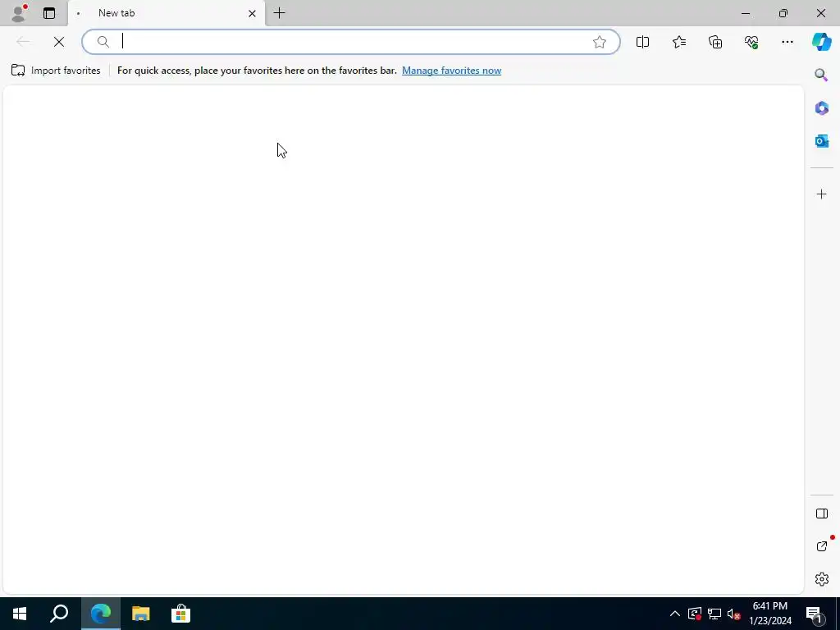Open split screen view
The image size is (840, 630).
(x=642, y=42)
